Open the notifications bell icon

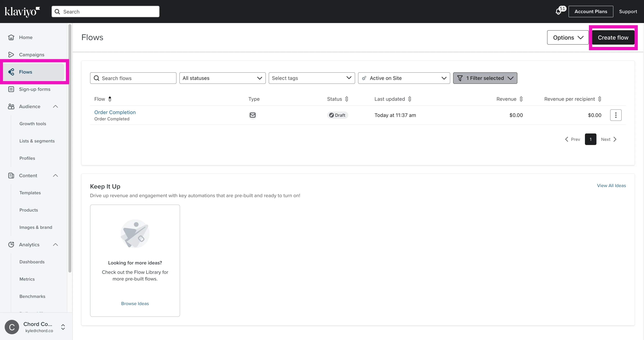pyautogui.click(x=558, y=12)
